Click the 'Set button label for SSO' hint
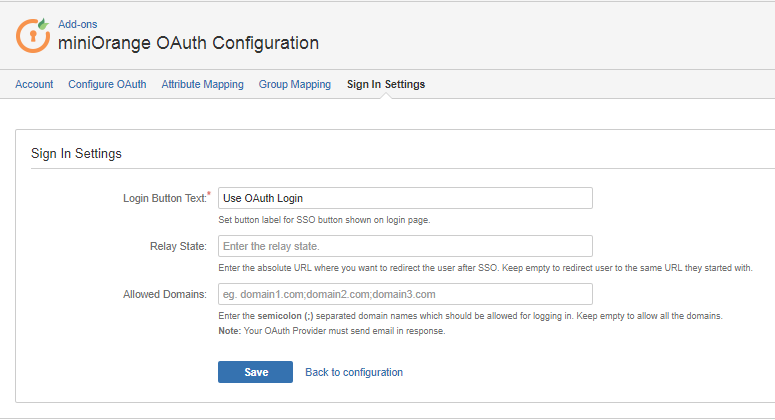Screen dimensions: 775x420 tap(324, 220)
